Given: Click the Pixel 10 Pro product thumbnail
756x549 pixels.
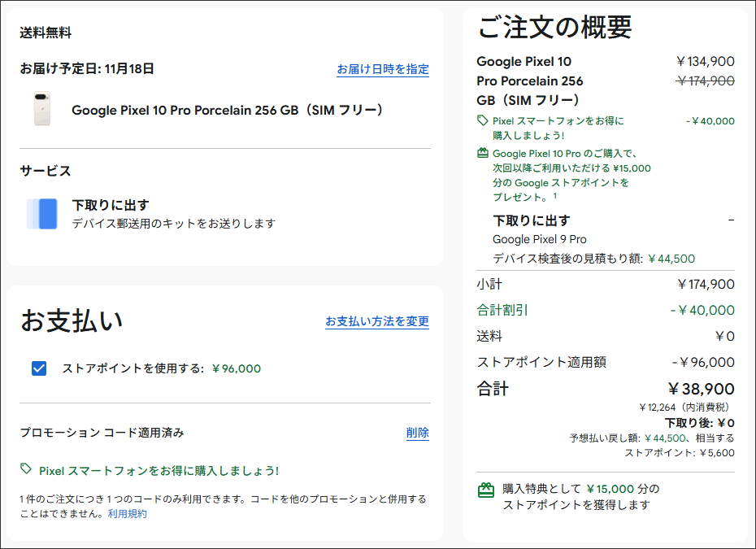Looking at the screenshot, I should tap(41, 109).
